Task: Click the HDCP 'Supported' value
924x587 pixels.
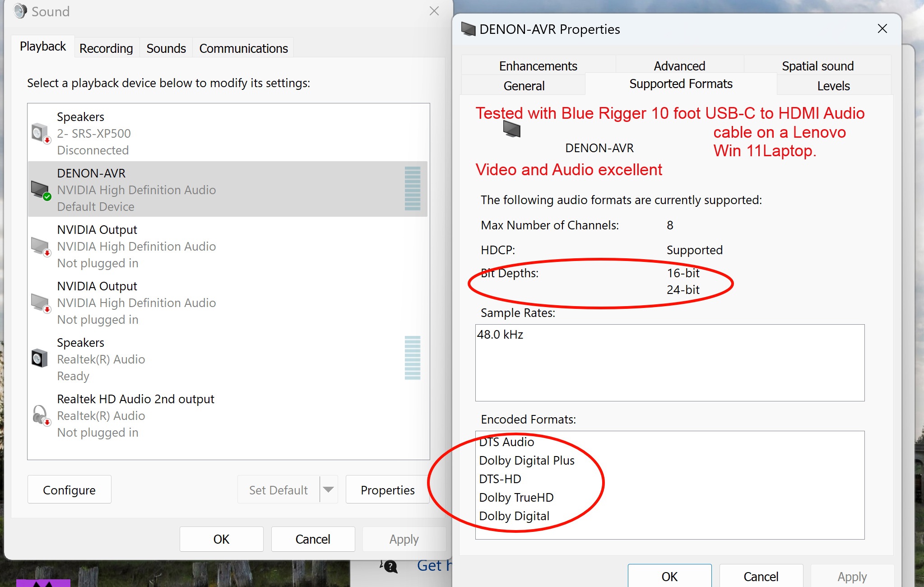Action: (x=695, y=250)
